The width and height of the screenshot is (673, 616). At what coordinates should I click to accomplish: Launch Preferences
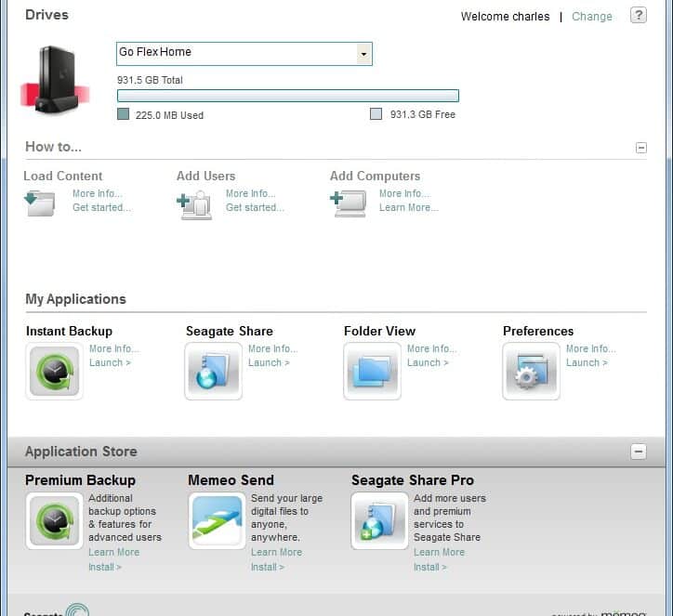point(587,362)
